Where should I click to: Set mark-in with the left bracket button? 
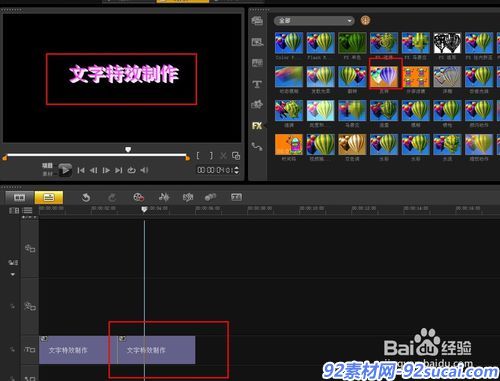[x=198, y=156]
